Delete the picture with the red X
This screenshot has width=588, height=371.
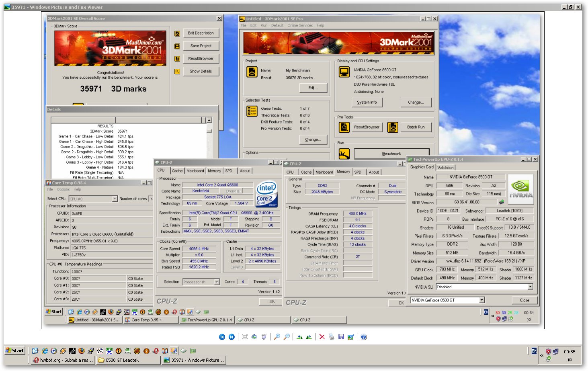(x=322, y=337)
